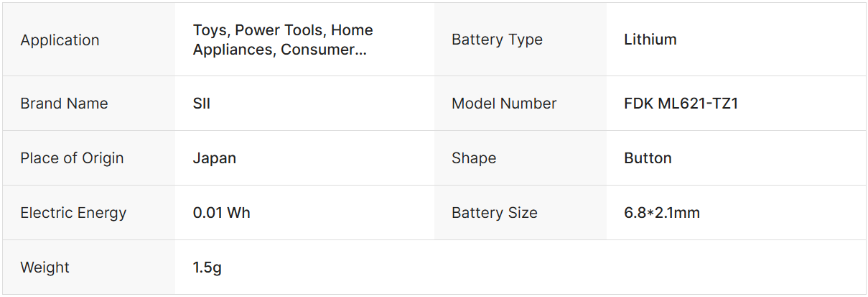Click the Application label cell
This screenshot has height=297, width=868.
(x=60, y=40)
